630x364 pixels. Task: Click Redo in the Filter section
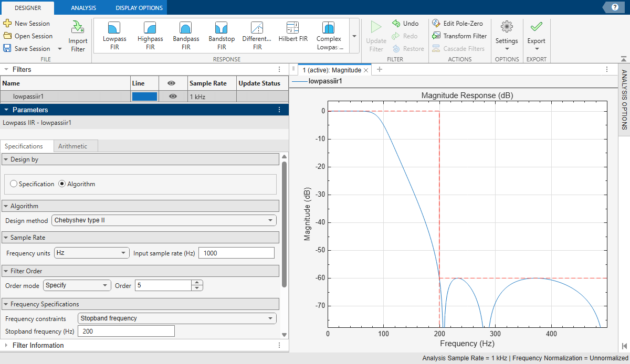405,36
